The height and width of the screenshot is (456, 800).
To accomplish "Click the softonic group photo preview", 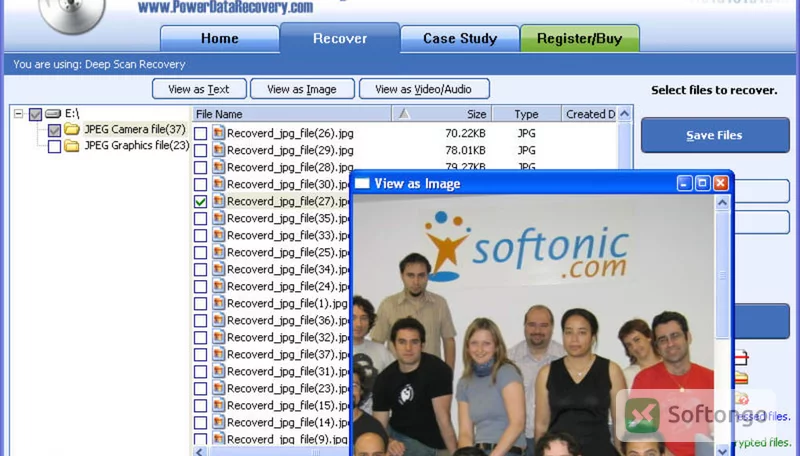I will (534, 325).
